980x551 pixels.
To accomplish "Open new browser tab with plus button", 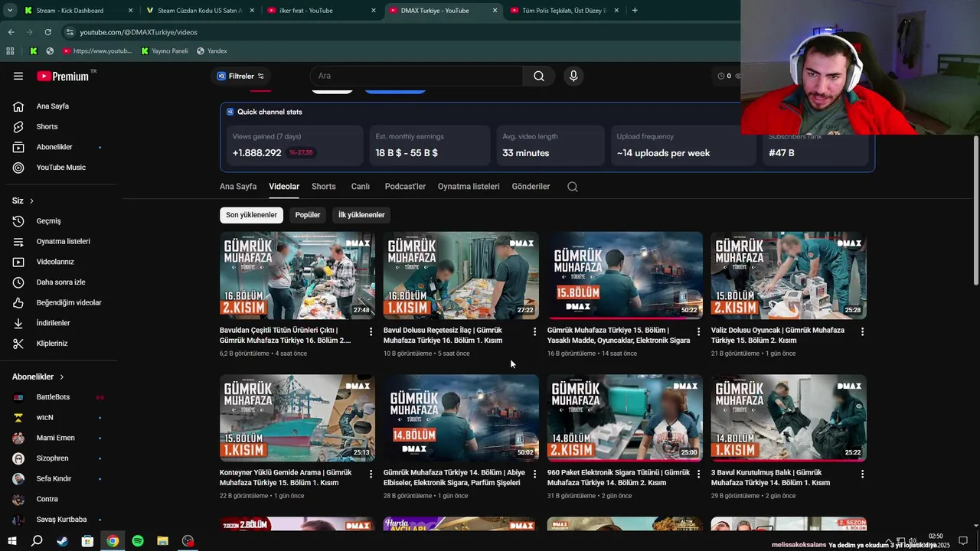I will (x=635, y=11).
